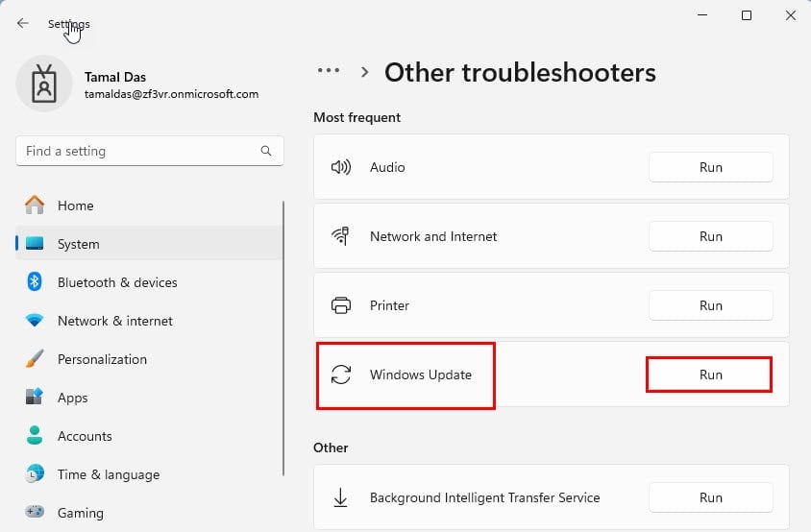
Task: Click the Windows Update row label
Action: pos(421,375)
